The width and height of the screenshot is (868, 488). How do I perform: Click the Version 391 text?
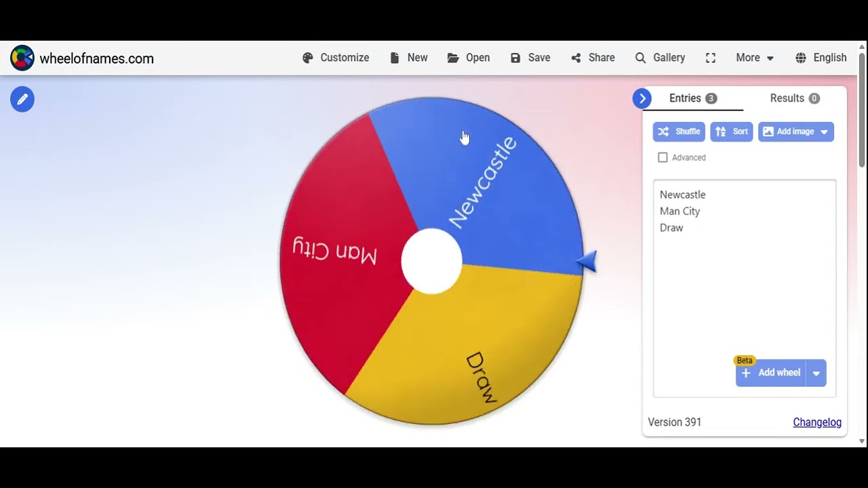(x=675, y=422)
